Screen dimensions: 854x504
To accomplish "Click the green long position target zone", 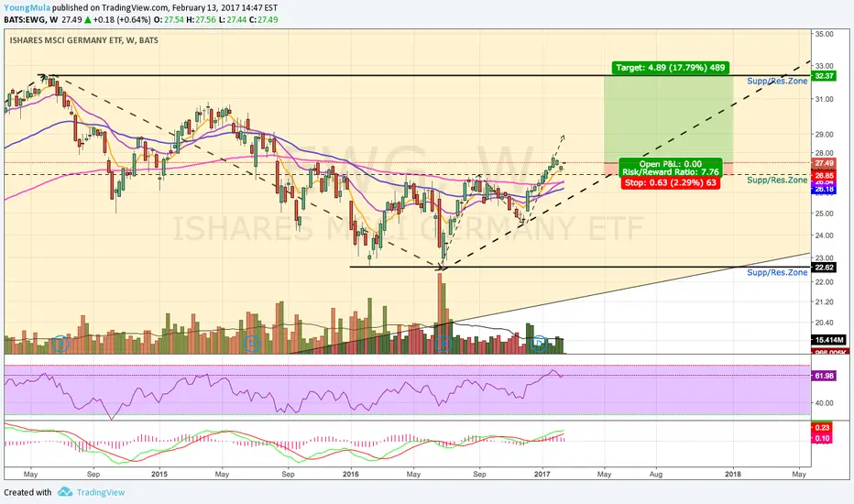I will (x=669, y=119).
